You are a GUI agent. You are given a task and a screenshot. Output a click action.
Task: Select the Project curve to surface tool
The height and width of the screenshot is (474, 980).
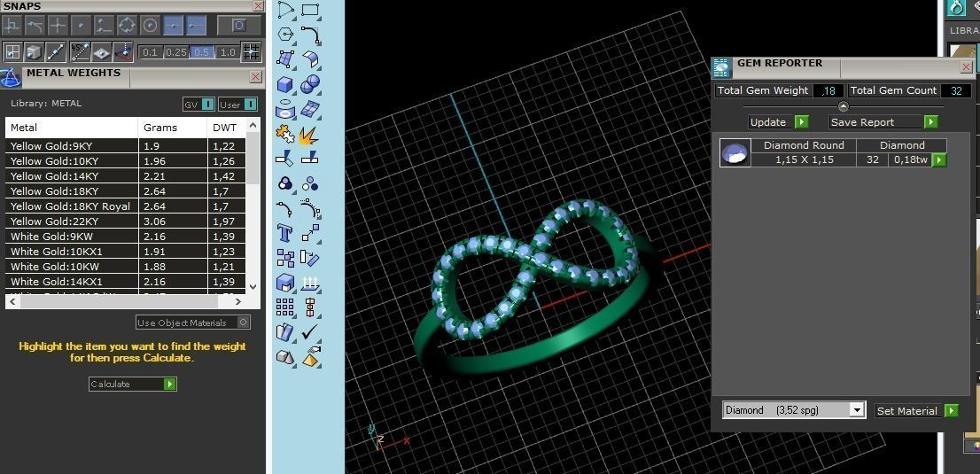tap(285, 109)
